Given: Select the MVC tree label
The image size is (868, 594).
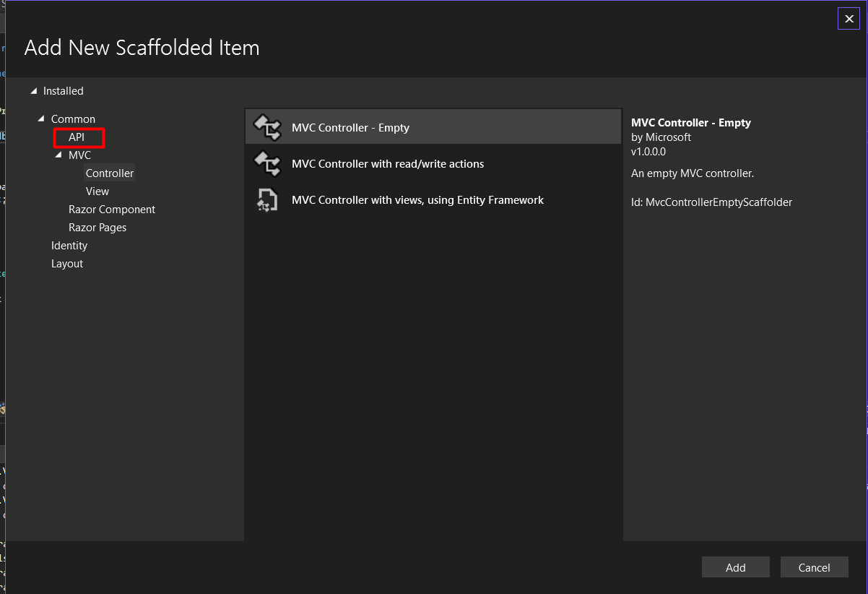Looking at the screenshot, I should point(79,155).
